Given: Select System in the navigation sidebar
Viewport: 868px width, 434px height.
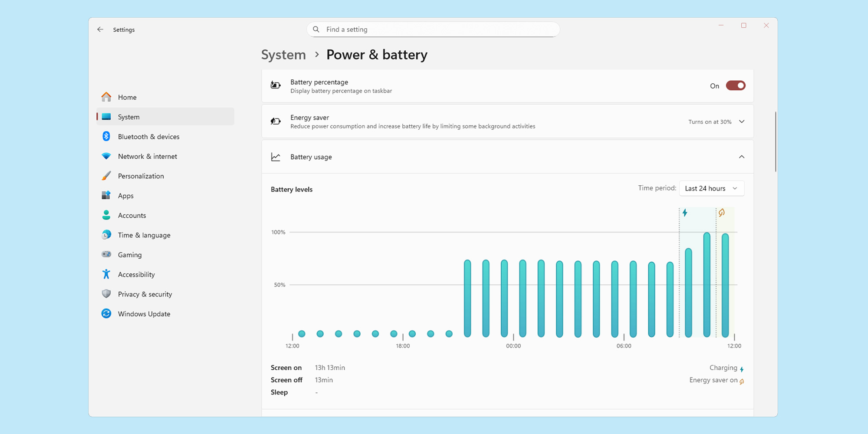Looking at the screenshot, I should 128,117.
